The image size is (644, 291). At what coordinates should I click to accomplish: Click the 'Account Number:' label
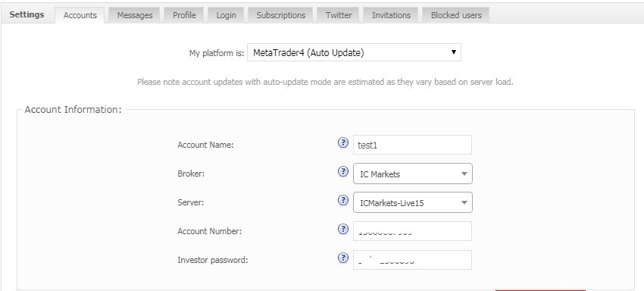(x=209, y=231)
